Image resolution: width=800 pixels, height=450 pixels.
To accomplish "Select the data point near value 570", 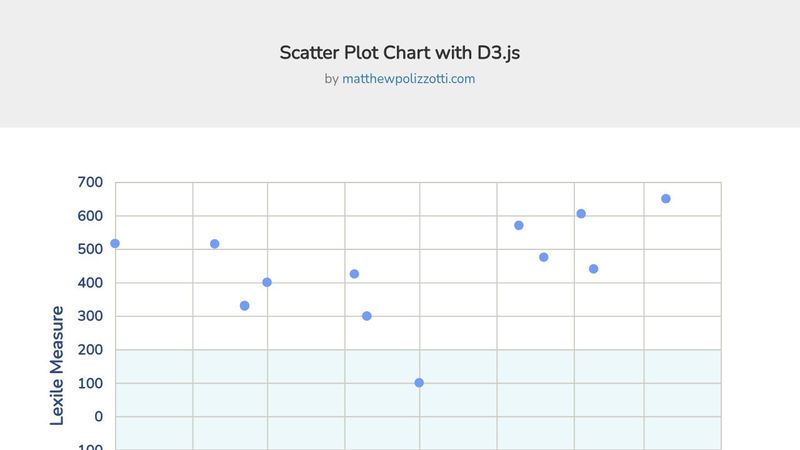I will (519, 226).
